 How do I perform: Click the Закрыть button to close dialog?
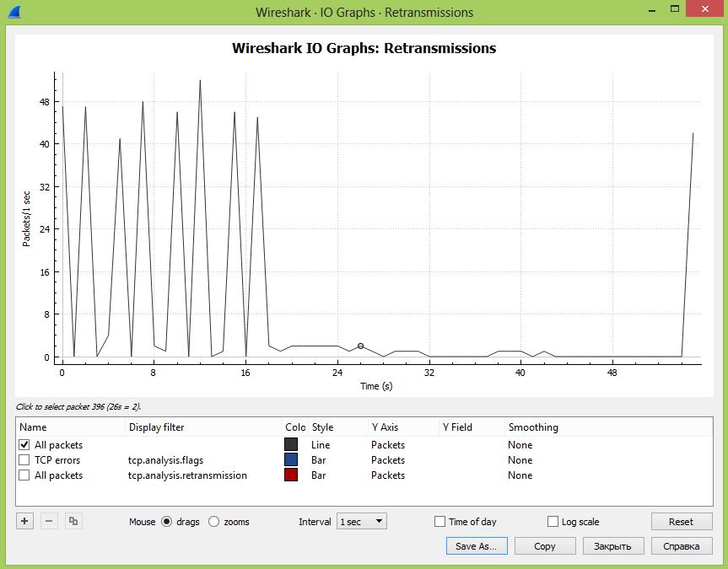coord(613,546)
